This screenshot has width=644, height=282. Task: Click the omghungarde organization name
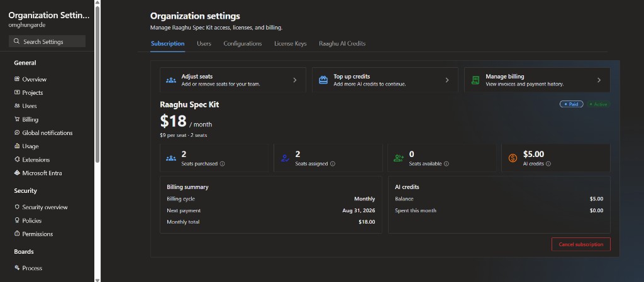click(x=26, y=25)
